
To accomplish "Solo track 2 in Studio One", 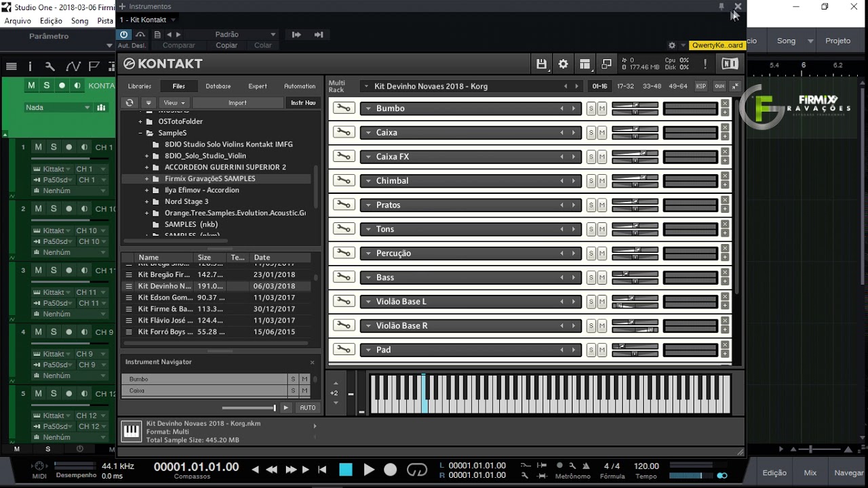I will [x=54, y=209].
